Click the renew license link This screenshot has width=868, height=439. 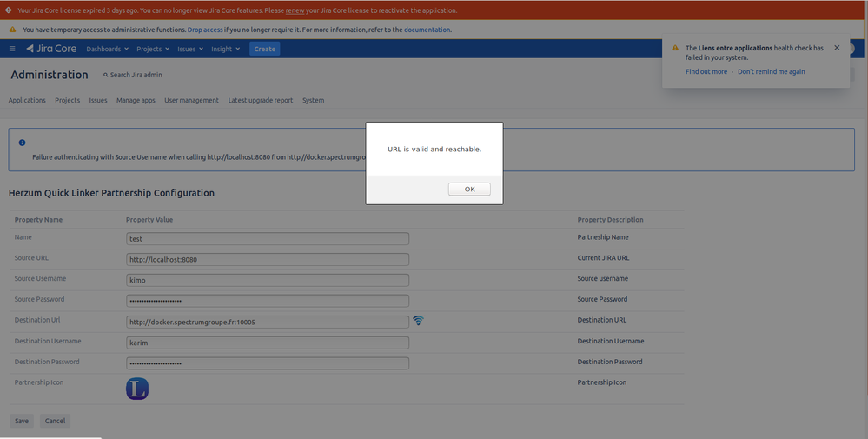pos(295,10)
